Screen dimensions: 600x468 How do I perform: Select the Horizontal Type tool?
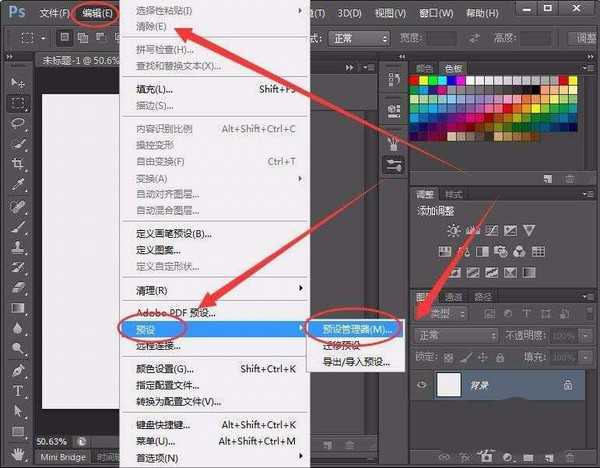[x=18, y=391]
